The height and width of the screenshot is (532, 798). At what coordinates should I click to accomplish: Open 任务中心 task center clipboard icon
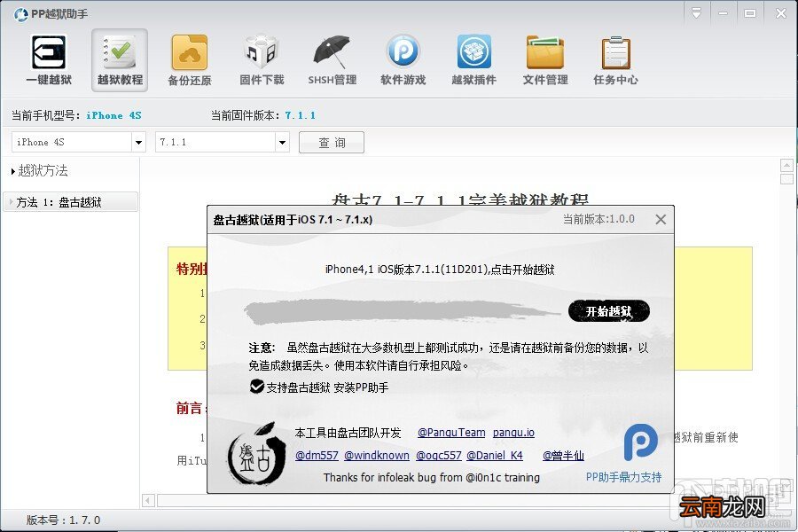(616, 60)
